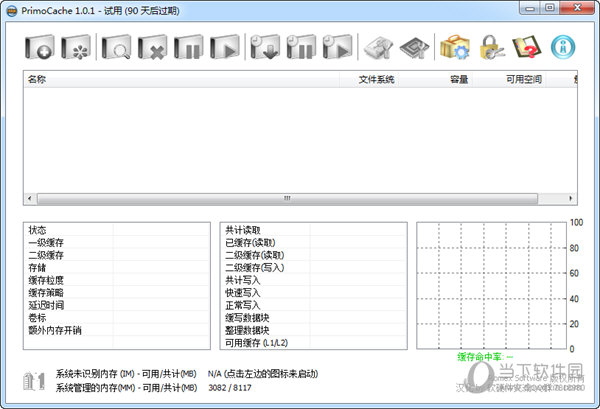Click the timed resume clock icon
600x409 pixels.
[x=337, y=47]
